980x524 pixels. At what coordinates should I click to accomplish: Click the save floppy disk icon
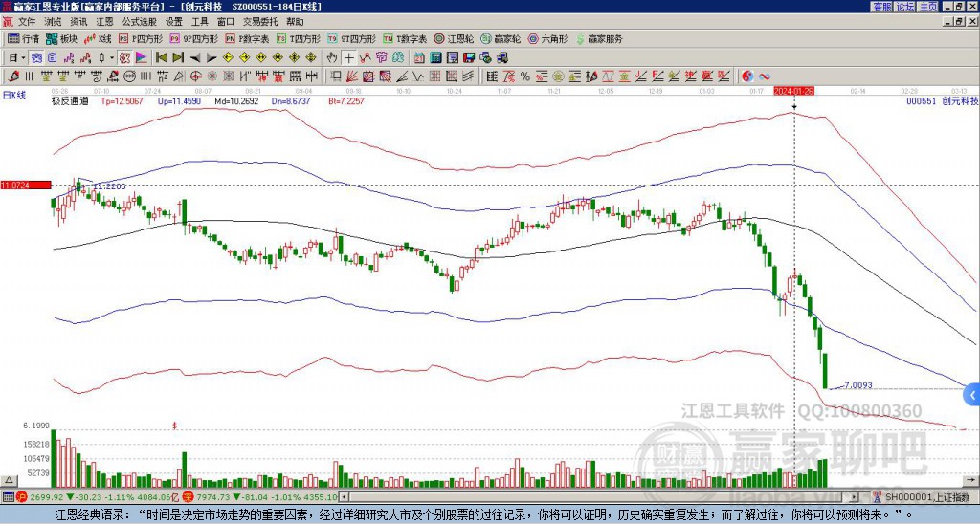[469, 58]
